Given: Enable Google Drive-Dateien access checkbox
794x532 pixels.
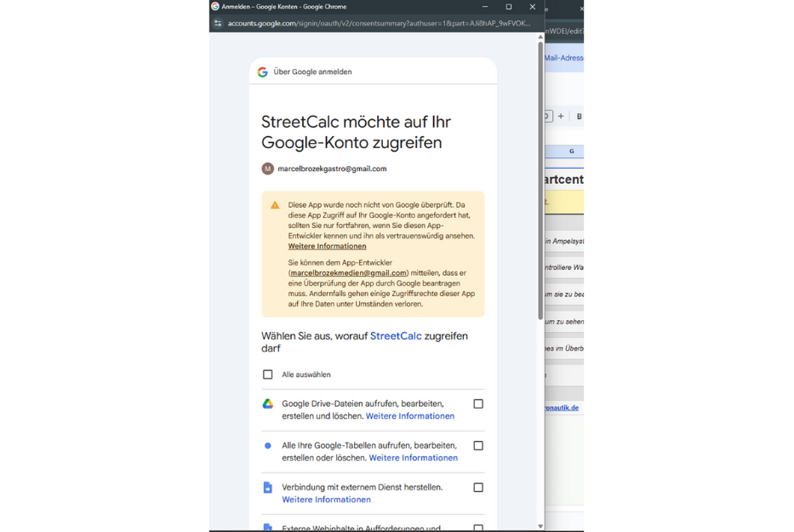Looking at the screenshot, I should (478, 403).
